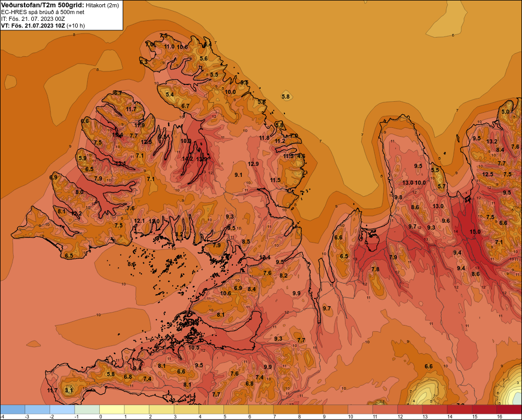
Task: Click the '(+10 h)' forecast offset text
Action: coord(76,26)
